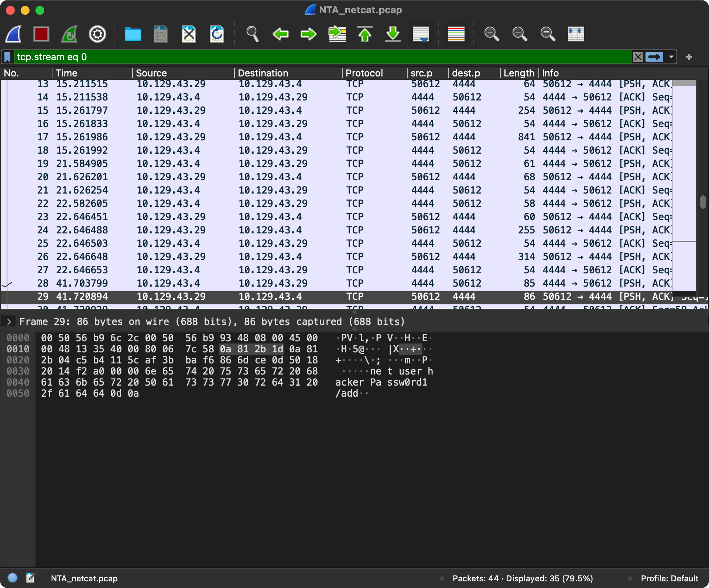Image resolution: width=709 pixels, height=588 pixels.
Task: Select highlighted hex bytes 0a 81 2b 1d
Action: (251, 349)
